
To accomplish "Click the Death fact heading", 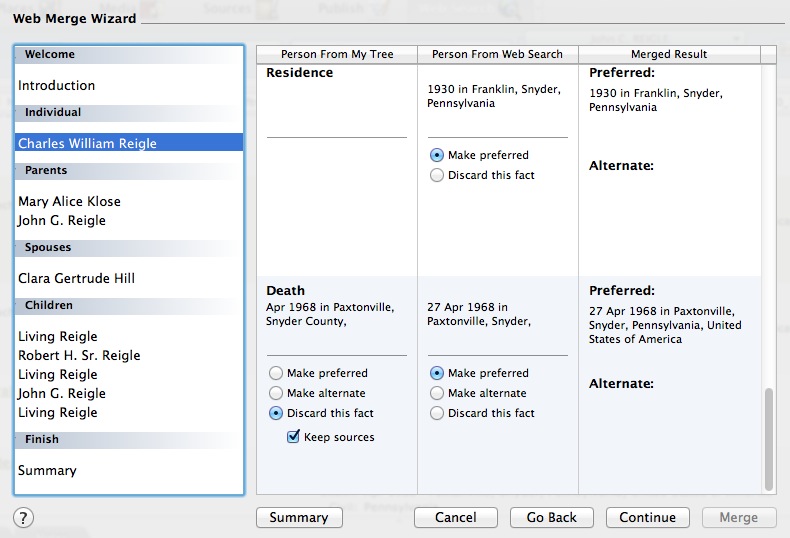I will [286, 291].
